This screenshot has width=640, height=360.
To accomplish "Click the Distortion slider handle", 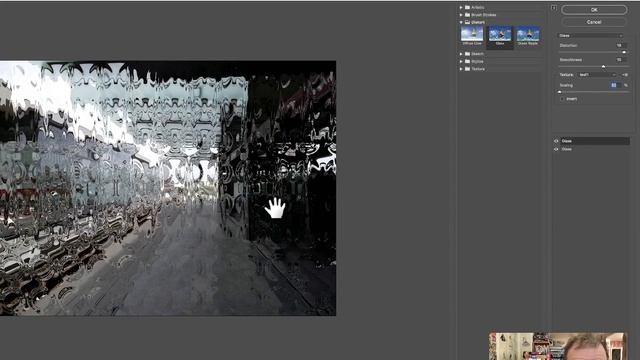I will pos(624,52).
